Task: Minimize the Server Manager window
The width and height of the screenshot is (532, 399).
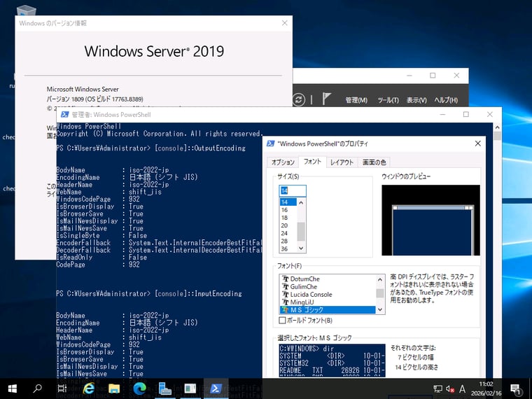Action: coord(409,76)
